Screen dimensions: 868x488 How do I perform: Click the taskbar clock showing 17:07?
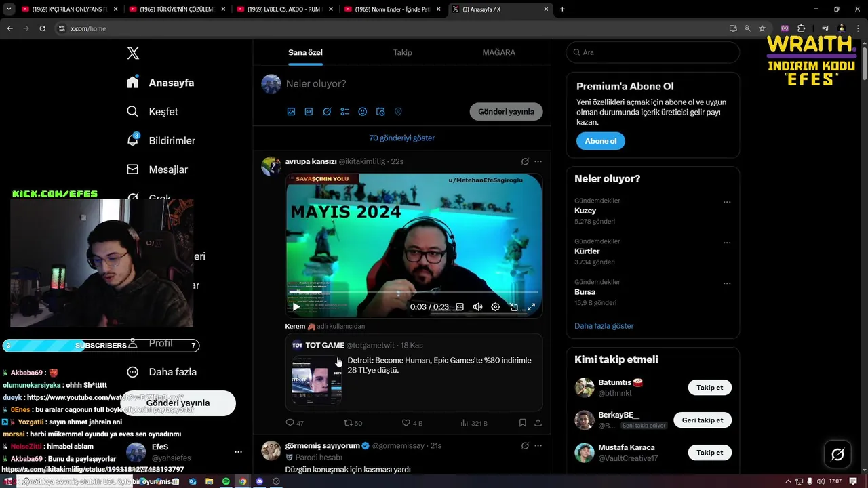[x=835, y=481]
